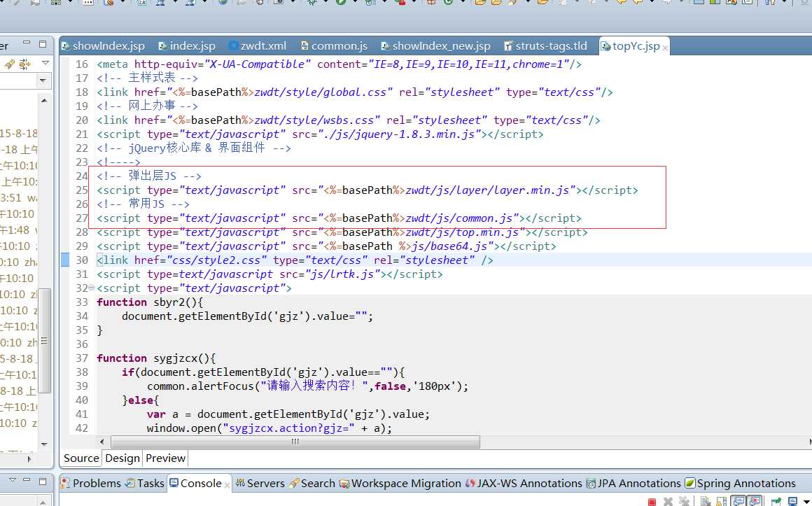Image resolution: width=812 pixels, height=506 pixels.
Task: Open the Search view tab
Action: 312,483
